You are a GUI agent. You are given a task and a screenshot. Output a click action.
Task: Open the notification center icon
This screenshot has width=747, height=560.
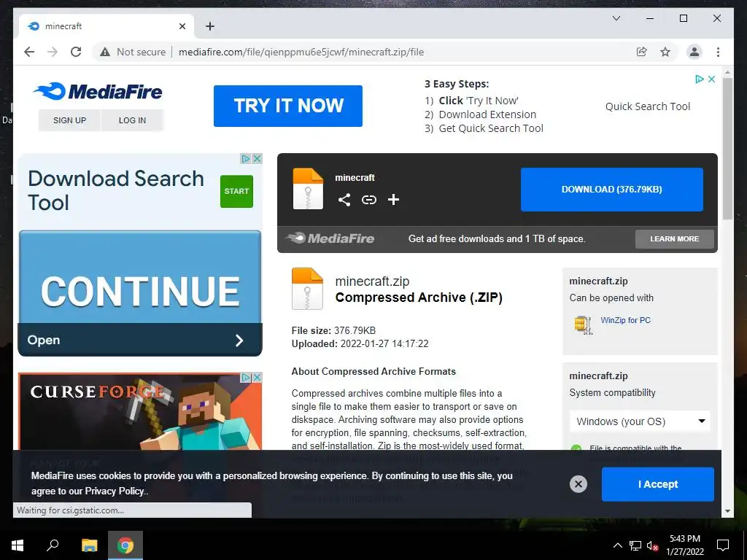point(723,545)
